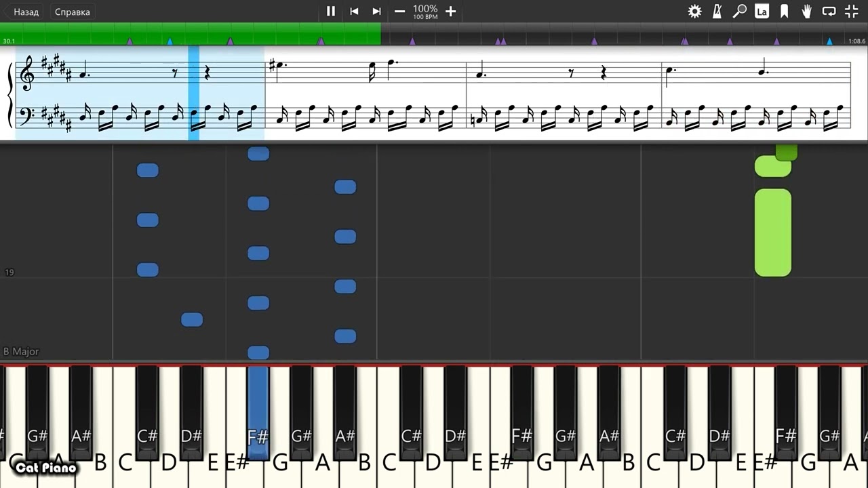Decrease playback speed with the minus button

click(400, 12)
